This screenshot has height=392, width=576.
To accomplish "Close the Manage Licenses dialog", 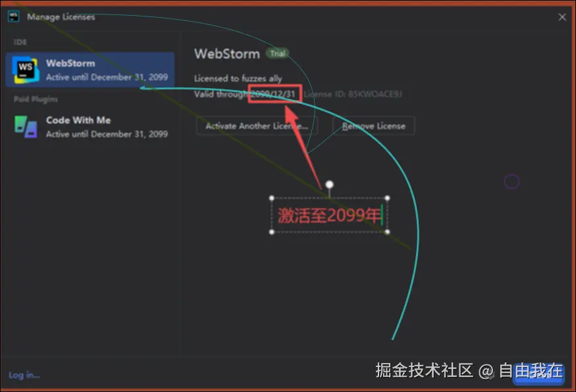I will (562, 17).
